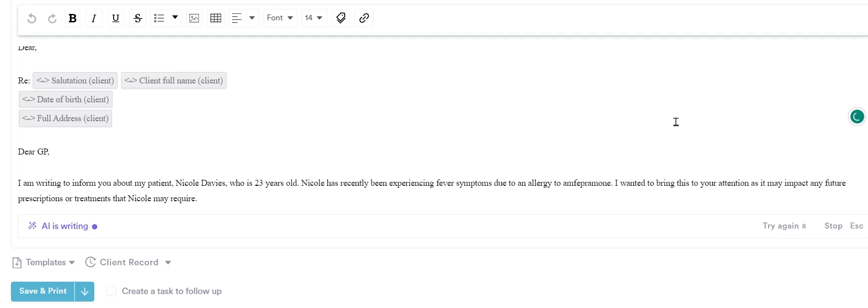
Task: Enable Create a task to follow up
Action: tap(112, 291)
